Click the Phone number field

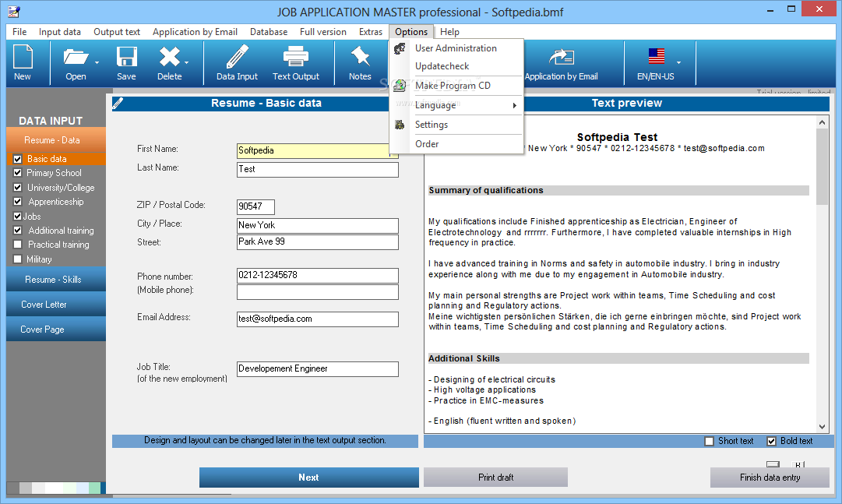[317, 275]
